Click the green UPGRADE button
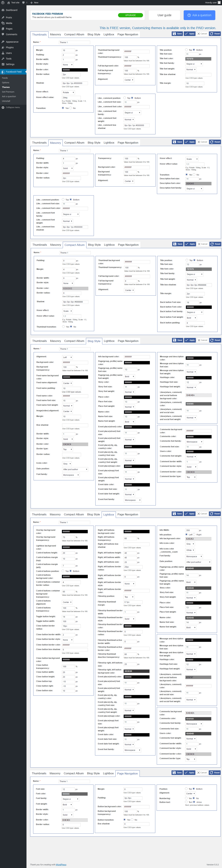Viewport: 222px width, 868px height. pyautogui.click(x=131, y=15)
